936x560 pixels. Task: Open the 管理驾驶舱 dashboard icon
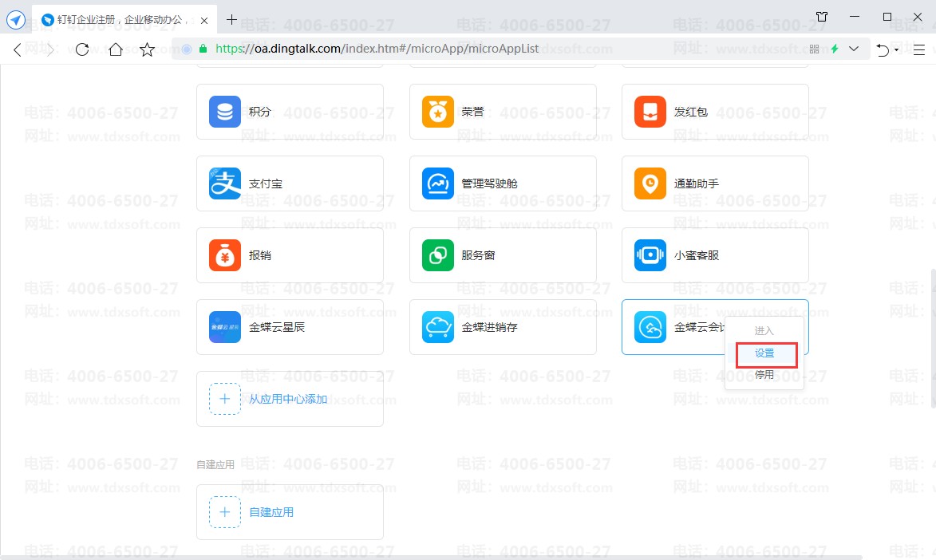point(437,183)
